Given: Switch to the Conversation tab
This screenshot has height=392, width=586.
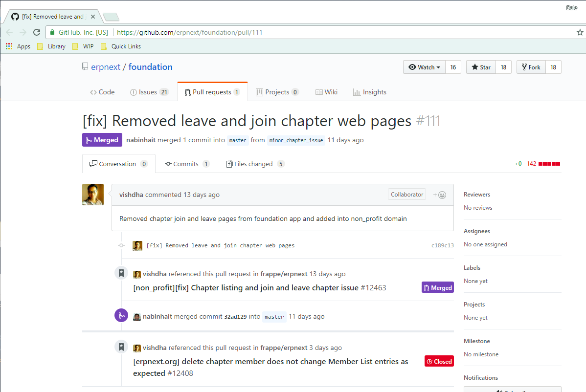Looking at the screenshot, I should point(118,164).
